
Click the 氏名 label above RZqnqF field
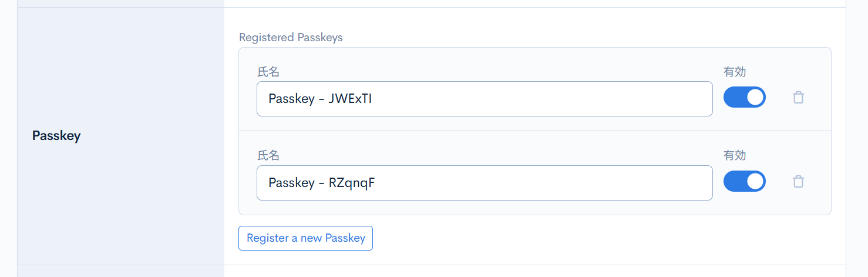pyautogui.click(x=268, y=156)
